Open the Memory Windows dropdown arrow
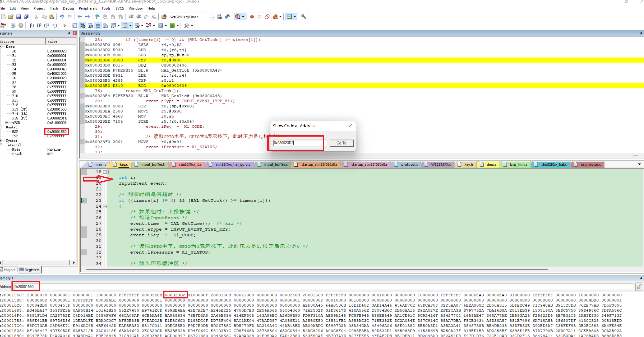The width and height of the screenshot is (644, 337). pos(130,26)
